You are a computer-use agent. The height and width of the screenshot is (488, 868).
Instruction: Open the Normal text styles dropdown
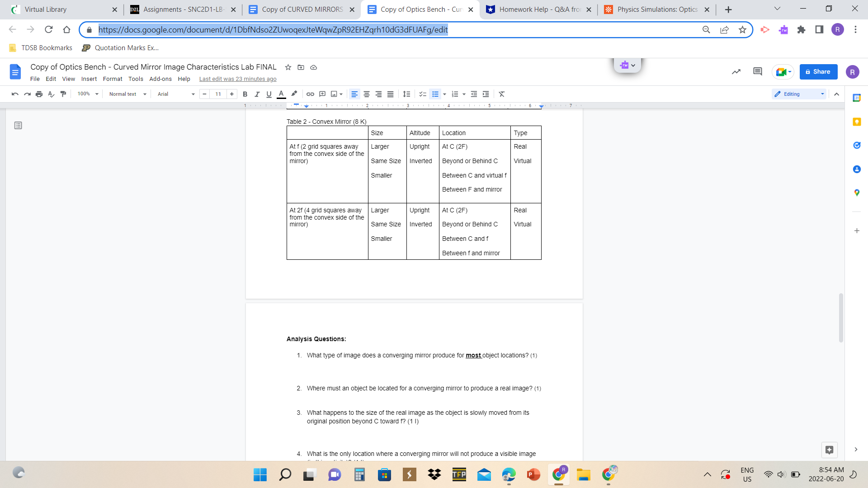pos(126,94)
